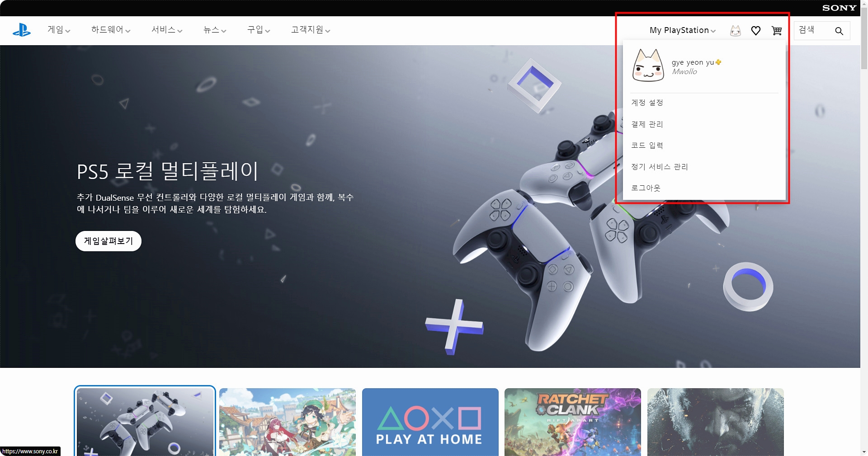Collapse the My PlayStation dropdown
This screenshot has height=456, width=868.
[x=683, y=30]
